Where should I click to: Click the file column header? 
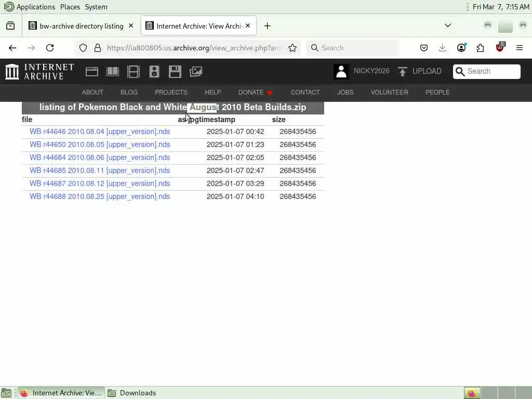click(x=27, y=119)
